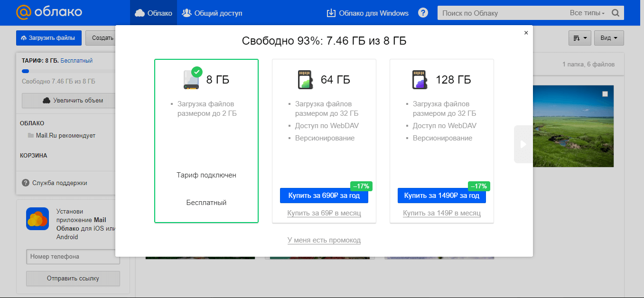Click 'Тариф подключен' text

[206, 175]
